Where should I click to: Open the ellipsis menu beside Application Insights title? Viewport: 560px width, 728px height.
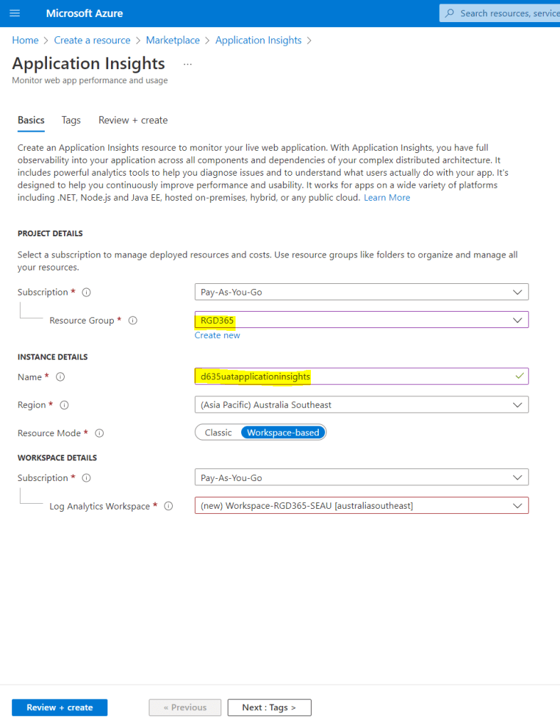point(188,64)
